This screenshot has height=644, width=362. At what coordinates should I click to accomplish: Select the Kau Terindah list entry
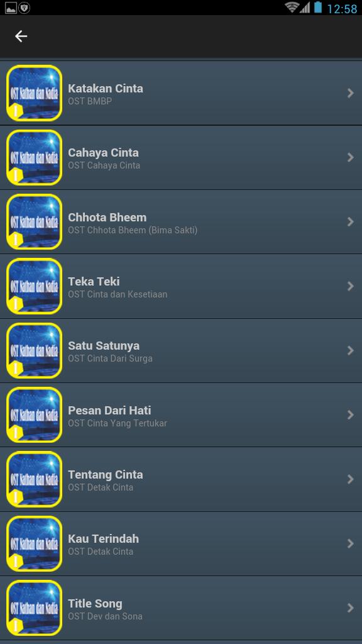181,544
